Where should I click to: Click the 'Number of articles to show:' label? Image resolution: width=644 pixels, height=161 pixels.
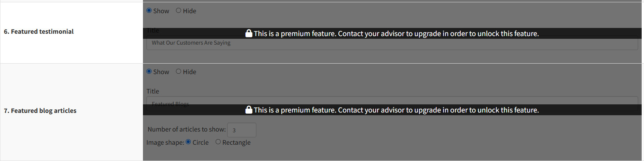[186, 129]
